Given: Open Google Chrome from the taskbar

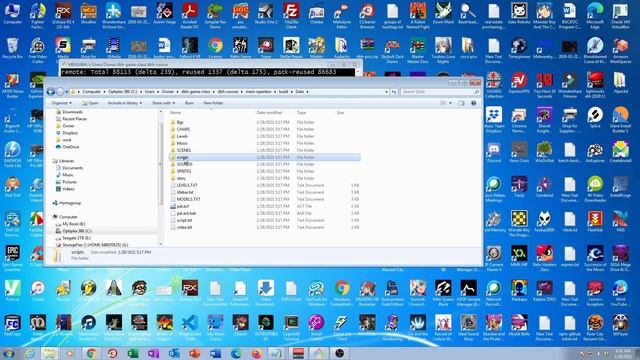Looking at the screenshot, I should click(91, 353).
